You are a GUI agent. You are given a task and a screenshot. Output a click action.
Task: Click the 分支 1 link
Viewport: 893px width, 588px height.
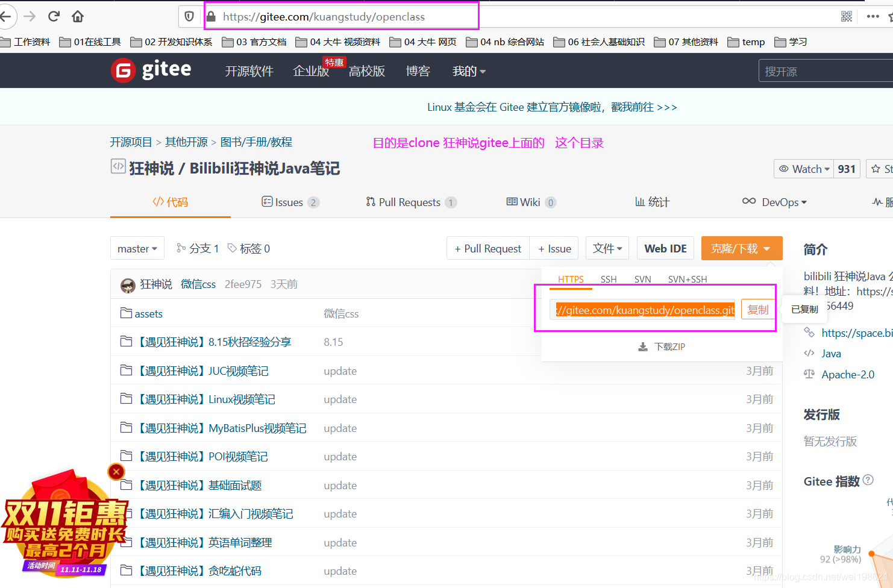click(x=198, y=248)
